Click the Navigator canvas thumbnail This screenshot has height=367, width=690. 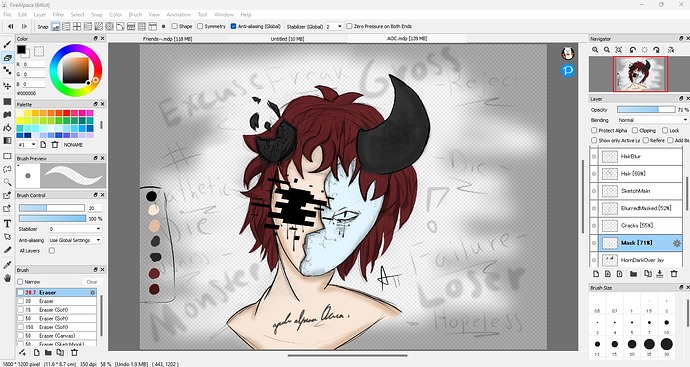pyautogui.click(x=640, y=74)
